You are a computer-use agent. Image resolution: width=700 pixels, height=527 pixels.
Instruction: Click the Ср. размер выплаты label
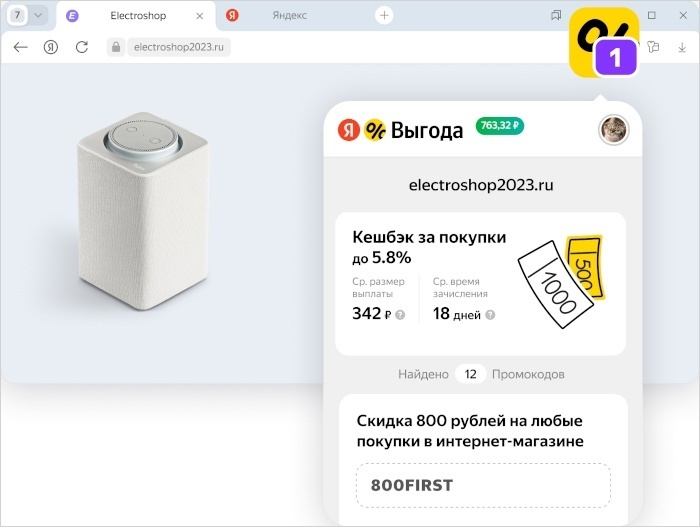[x=378, y=288]
